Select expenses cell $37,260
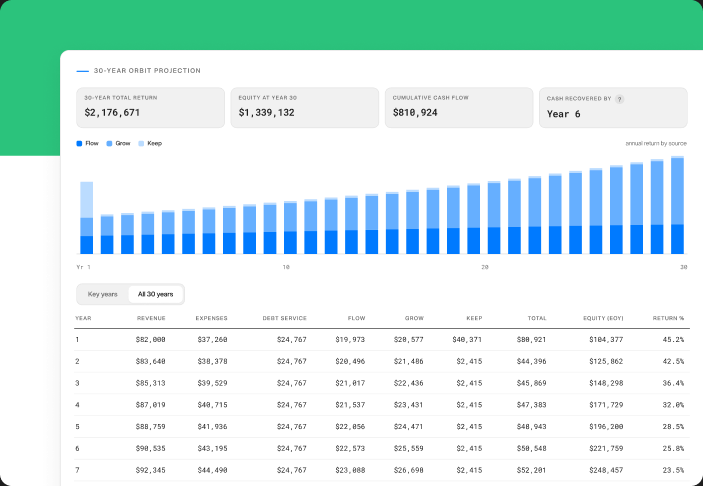703x486 pixels. [213, 340]
